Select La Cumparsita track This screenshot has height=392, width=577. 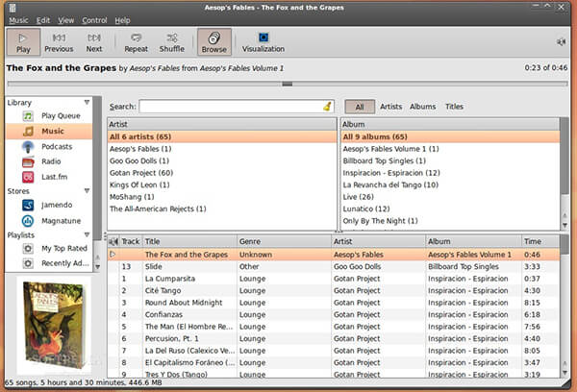click(x=334, y=279)
